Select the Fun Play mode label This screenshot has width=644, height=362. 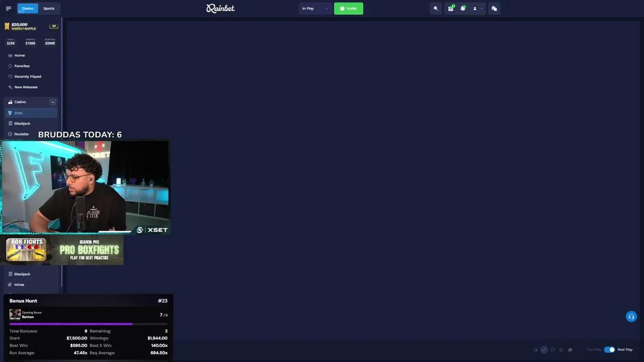click(594, 349)
